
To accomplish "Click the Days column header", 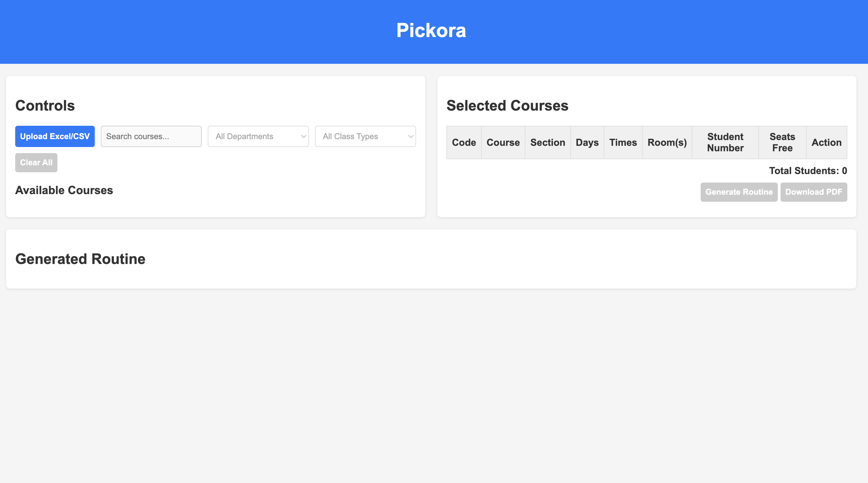I will tap(587, 142).
